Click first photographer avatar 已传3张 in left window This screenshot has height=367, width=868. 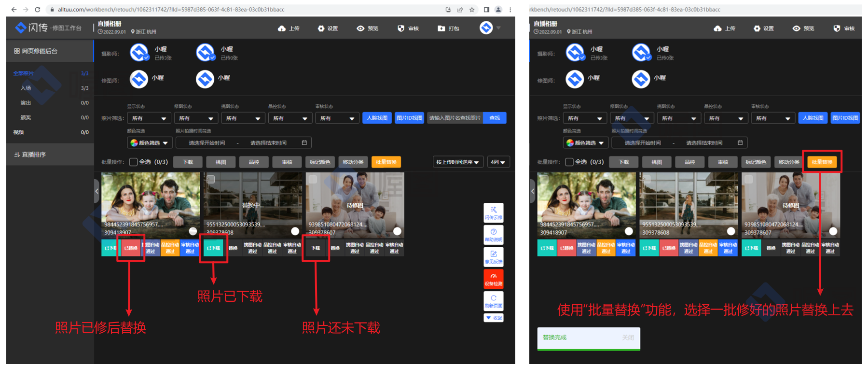(x=139, y=52)
